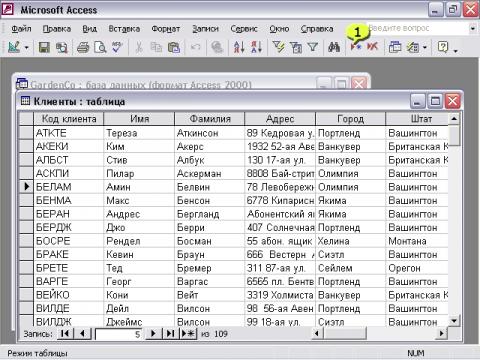Expand the help question box dropdown arrow
480x360 pixels.
coord(472,29)
